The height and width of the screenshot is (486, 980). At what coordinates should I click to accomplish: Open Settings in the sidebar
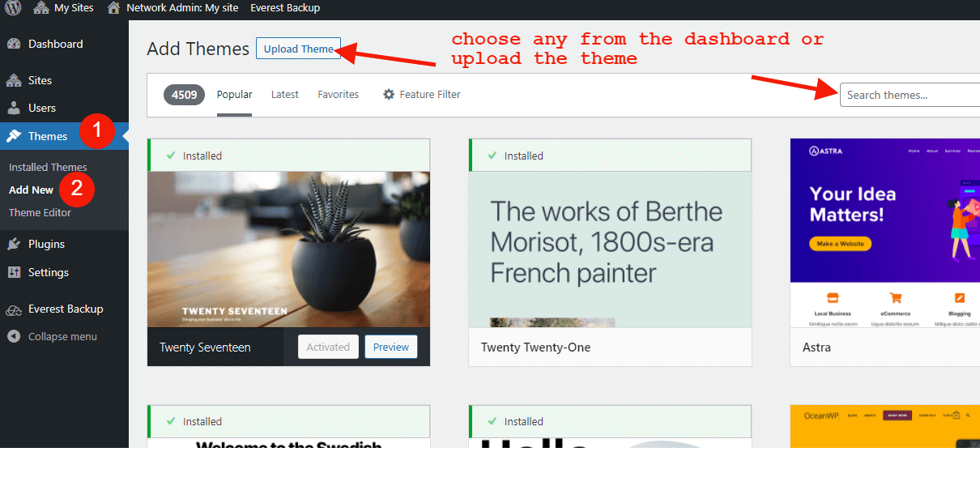(x=48, y=272)
